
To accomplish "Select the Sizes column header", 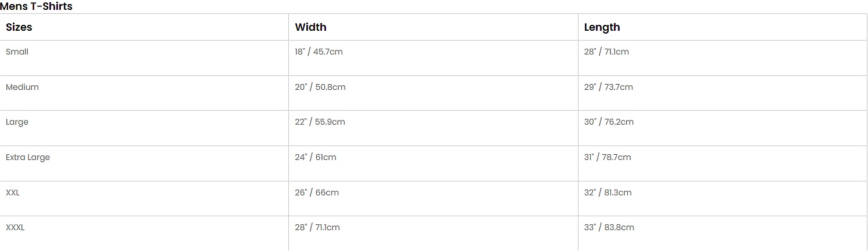I will point(19,27).
